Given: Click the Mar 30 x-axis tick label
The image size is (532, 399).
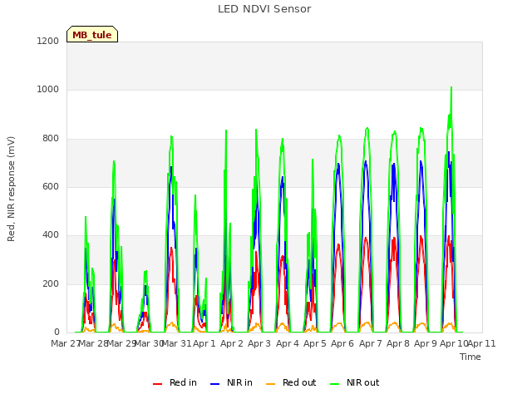Looking at the screenshot, I should (x=150, y=343).
